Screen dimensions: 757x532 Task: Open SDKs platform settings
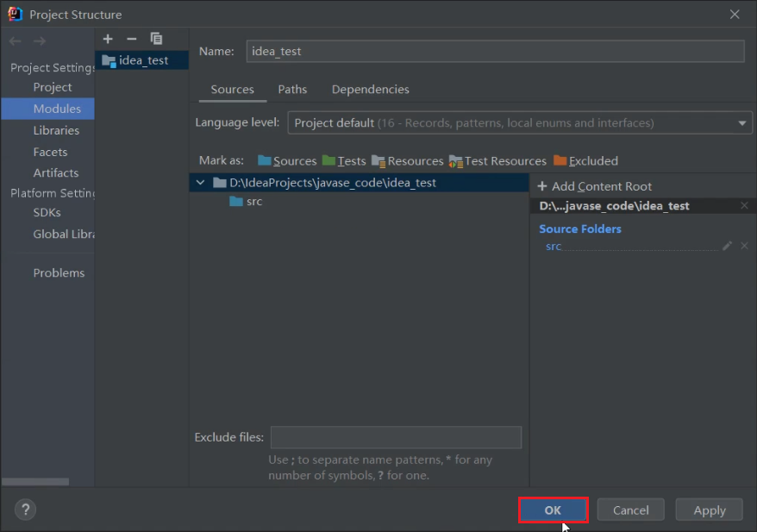(47, 212)
